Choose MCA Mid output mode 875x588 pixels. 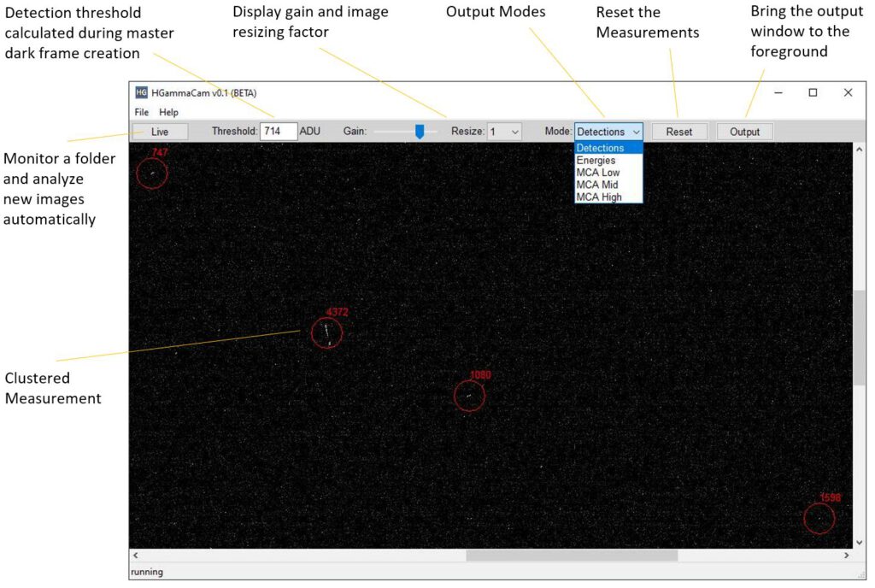[x=608, y=185]
